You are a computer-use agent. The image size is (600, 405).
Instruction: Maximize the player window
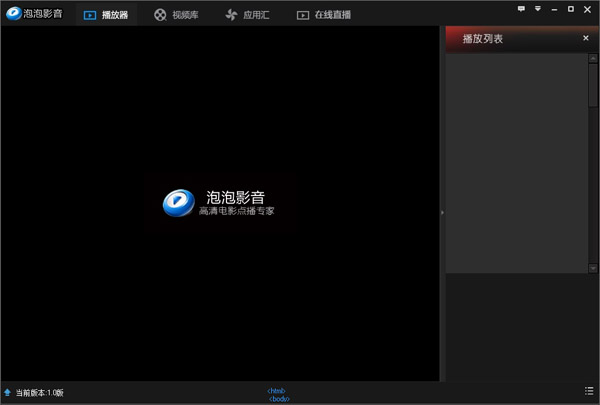click(x=571, y=9)
